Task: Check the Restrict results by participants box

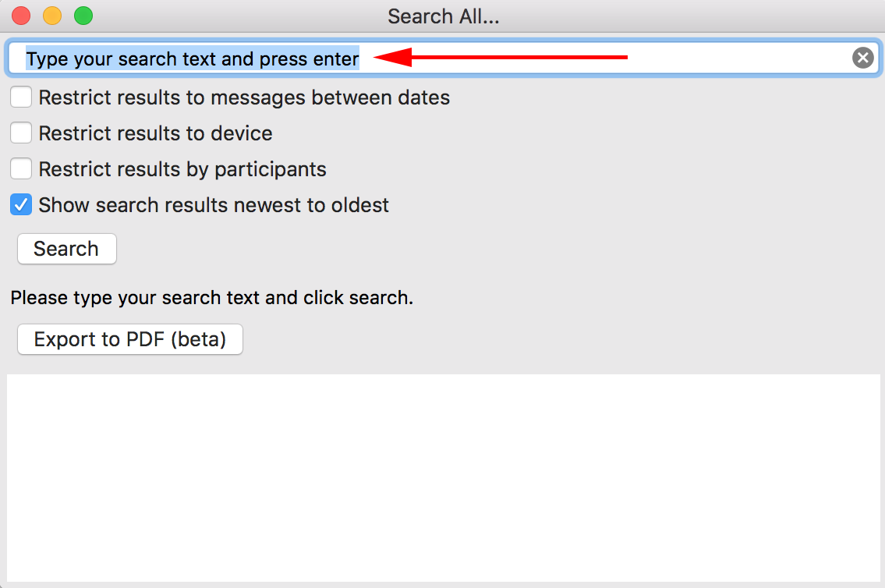Action: click(x=20, y=168)
